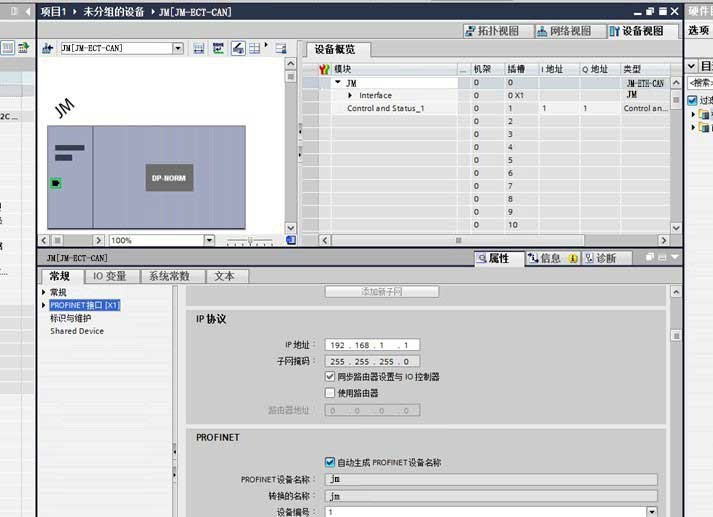
Task: Open the 网络视图 network view tab
Action: (x=564, y=31)
